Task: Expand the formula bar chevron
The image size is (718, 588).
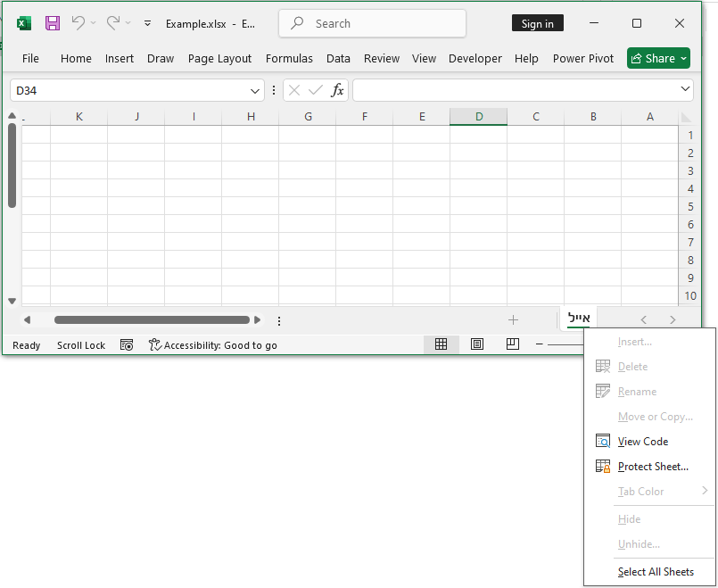Action: (685, 89)
